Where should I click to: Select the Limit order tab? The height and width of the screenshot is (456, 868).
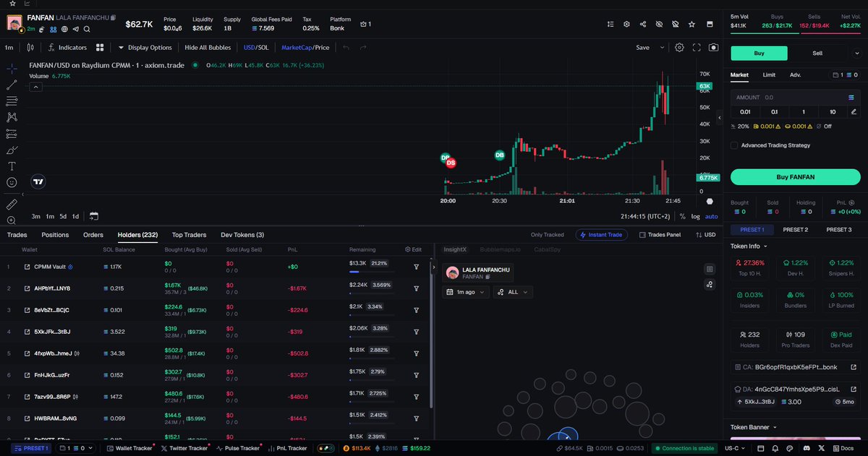769,74
